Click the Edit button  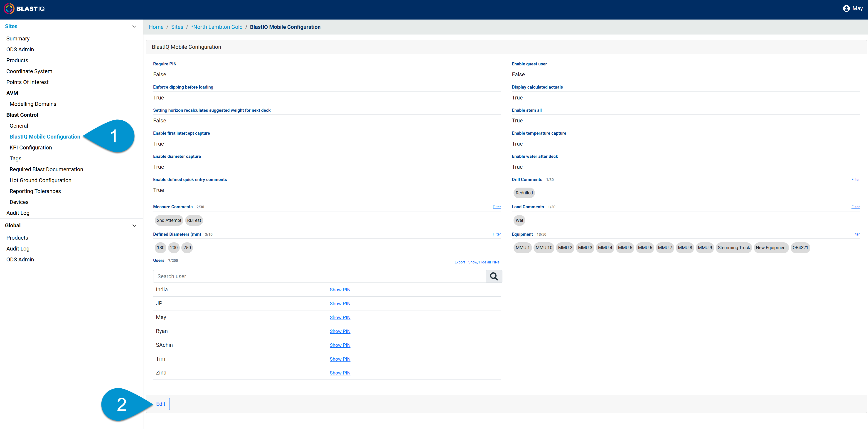[161, 404]
